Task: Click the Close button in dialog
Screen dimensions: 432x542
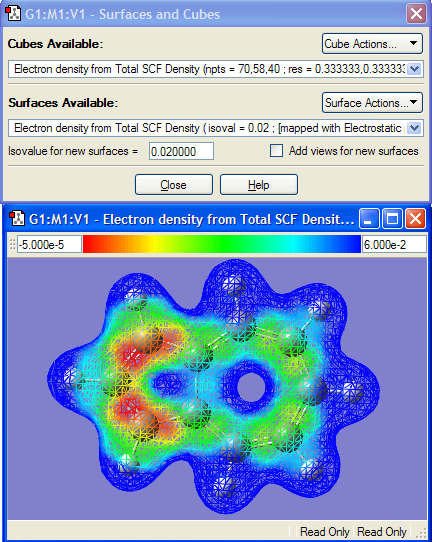Action: 174,185
